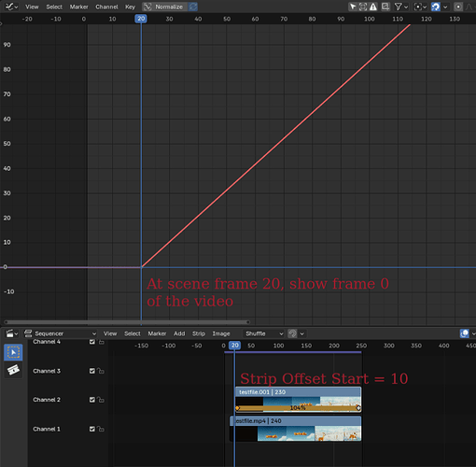
Task: Select the Blade tool in sequencer toolbar
Action: [13, 370]
